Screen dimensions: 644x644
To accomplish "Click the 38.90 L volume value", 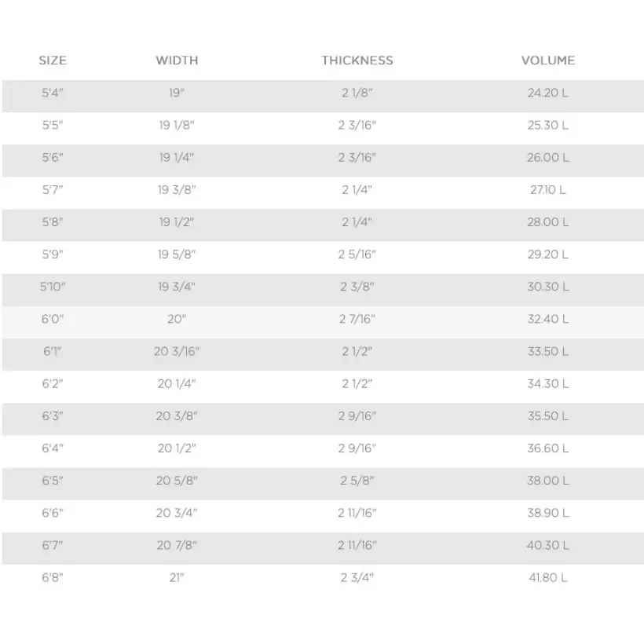I will (x=548, y=513).
